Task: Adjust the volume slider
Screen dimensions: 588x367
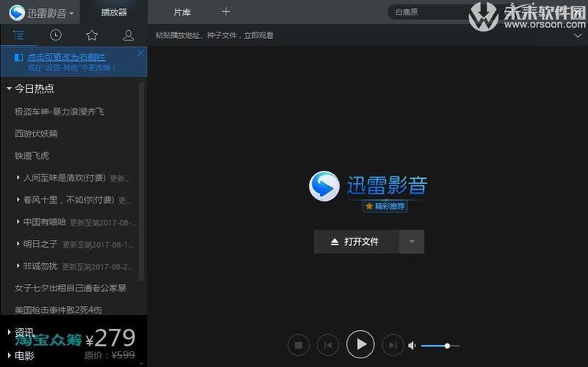Action: 440,346
